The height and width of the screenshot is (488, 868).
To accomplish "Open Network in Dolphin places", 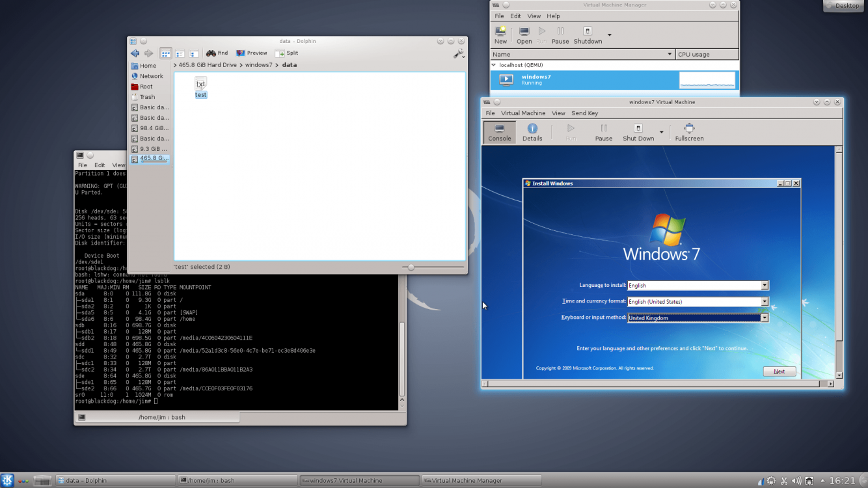I will click(150, 76).
